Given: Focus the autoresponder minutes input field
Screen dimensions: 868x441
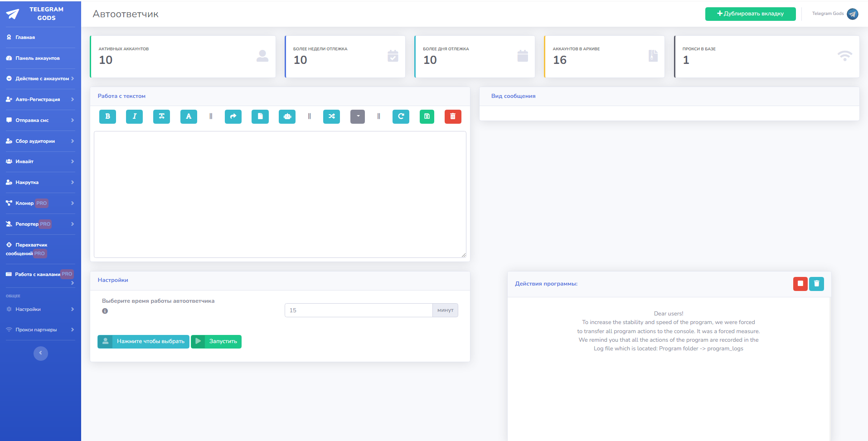Looking at the screenshot, I should (359, 310).
